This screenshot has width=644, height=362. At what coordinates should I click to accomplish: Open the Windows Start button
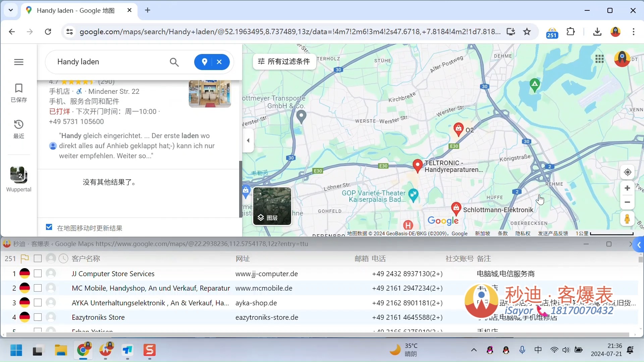pos(16,350)
